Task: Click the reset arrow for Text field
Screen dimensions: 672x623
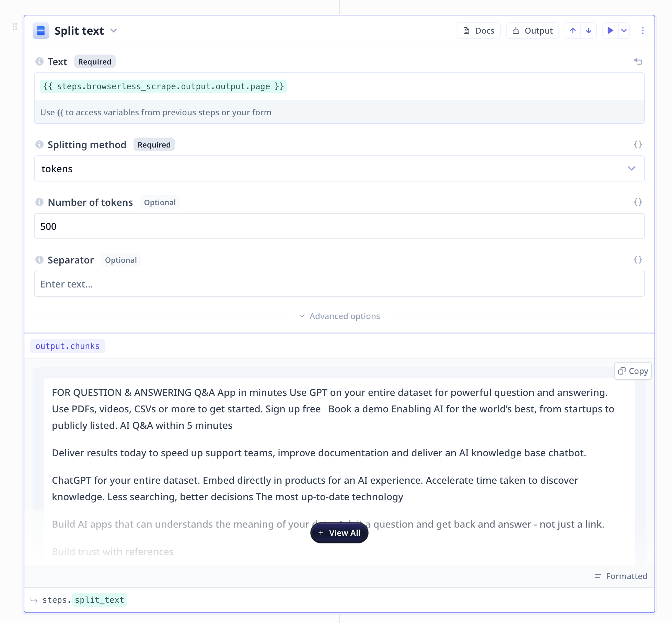Action: coord(638,62)
